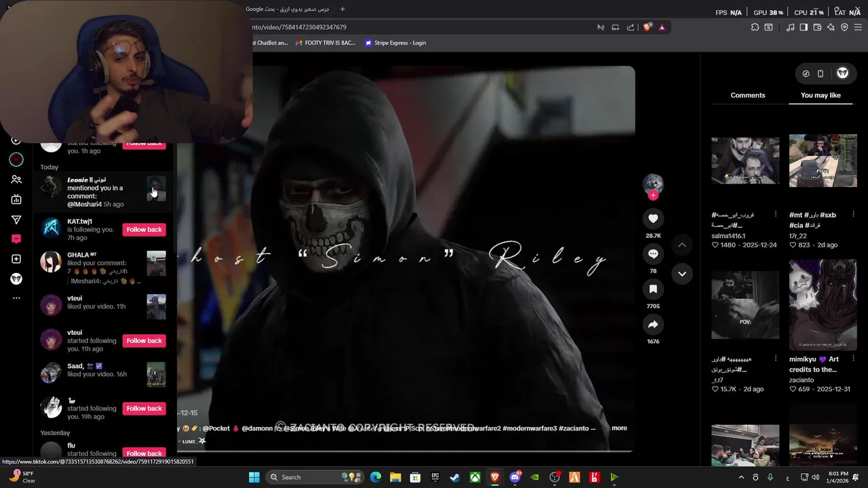Click the Get TikTok coins icon

[x=806, y=73]
